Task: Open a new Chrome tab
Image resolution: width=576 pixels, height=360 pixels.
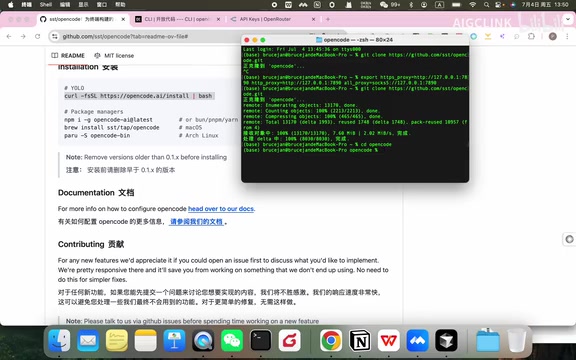Action: tap(328, 19)
